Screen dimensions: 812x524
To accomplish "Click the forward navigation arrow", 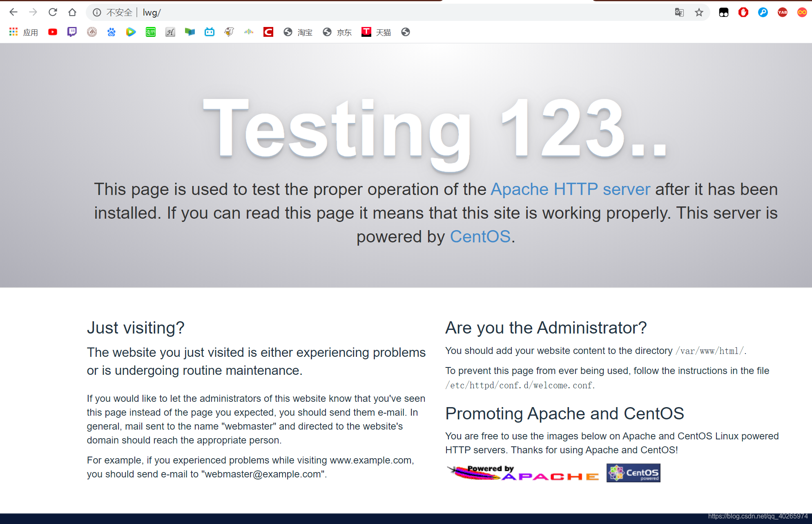I will (x=33, y=12).
